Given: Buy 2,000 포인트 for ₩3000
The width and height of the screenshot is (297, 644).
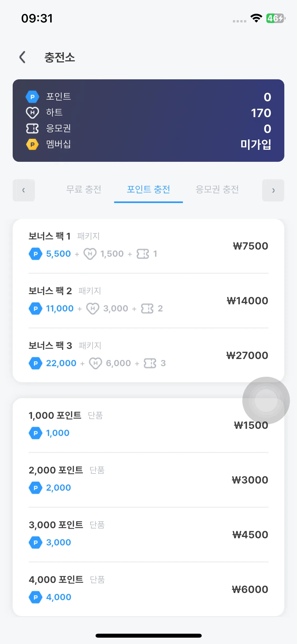Looking at the screenshot, I should 148,480.
